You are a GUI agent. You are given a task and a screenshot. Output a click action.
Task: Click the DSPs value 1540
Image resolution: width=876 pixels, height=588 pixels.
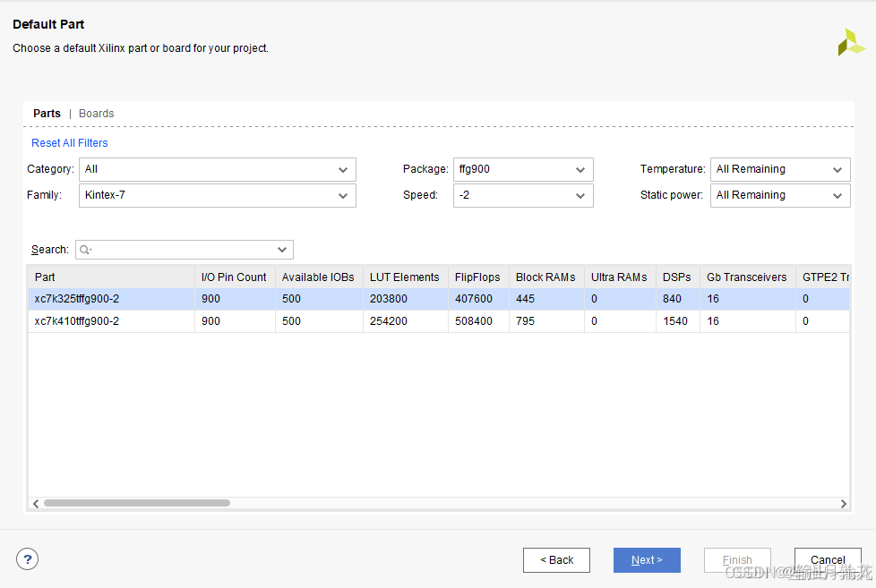674,321
